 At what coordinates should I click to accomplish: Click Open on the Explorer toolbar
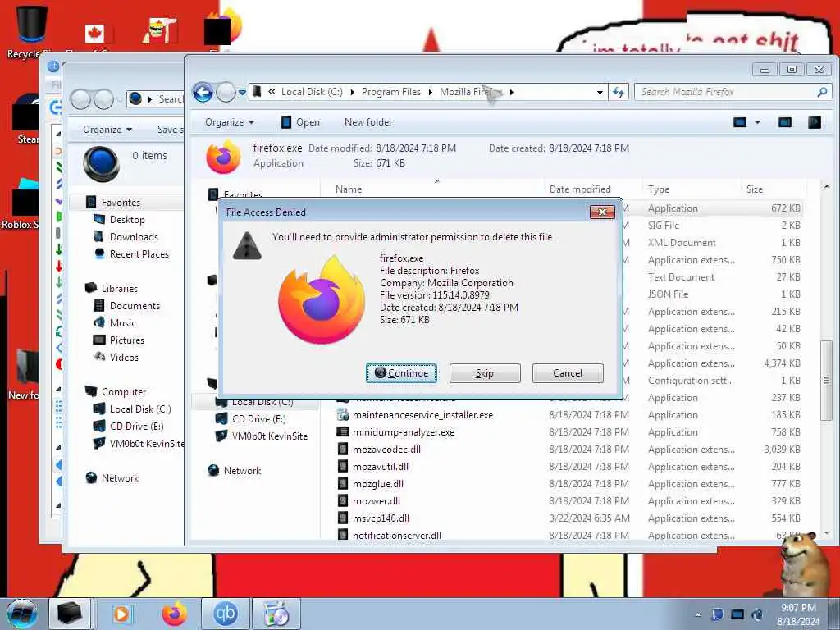pyautogui.click(x=300, y=122)
